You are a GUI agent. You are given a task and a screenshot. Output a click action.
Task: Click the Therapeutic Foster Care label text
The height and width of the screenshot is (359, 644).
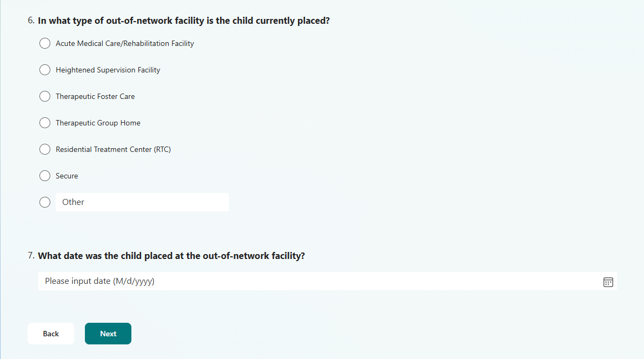(95, 96)
